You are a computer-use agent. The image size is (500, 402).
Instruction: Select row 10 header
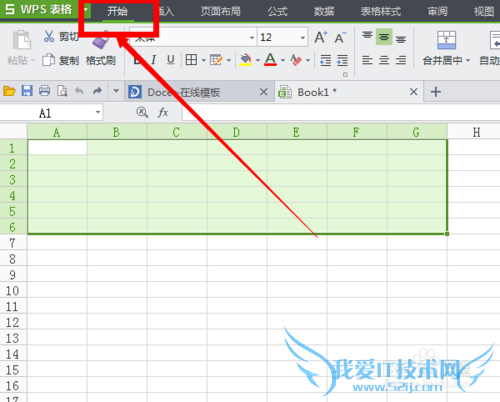click(13, 291)
